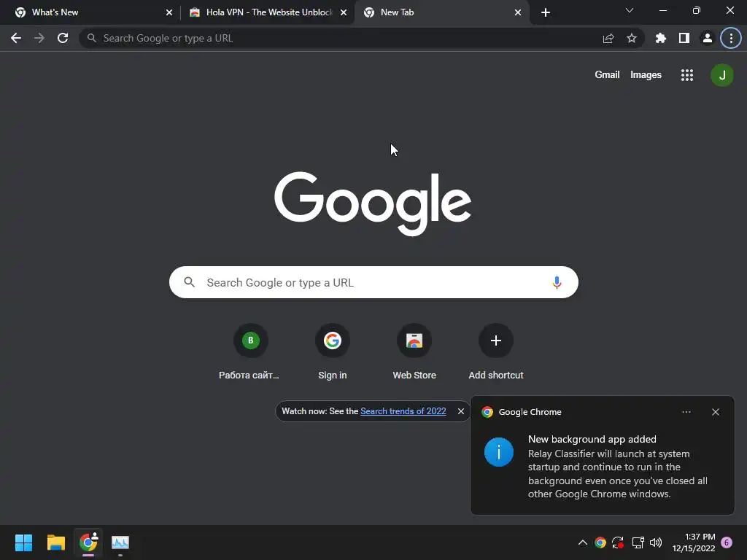Viewport: 747px width, 560px height.
Task: Open File Explorer from taskbar
Action: tap(55, 542)
